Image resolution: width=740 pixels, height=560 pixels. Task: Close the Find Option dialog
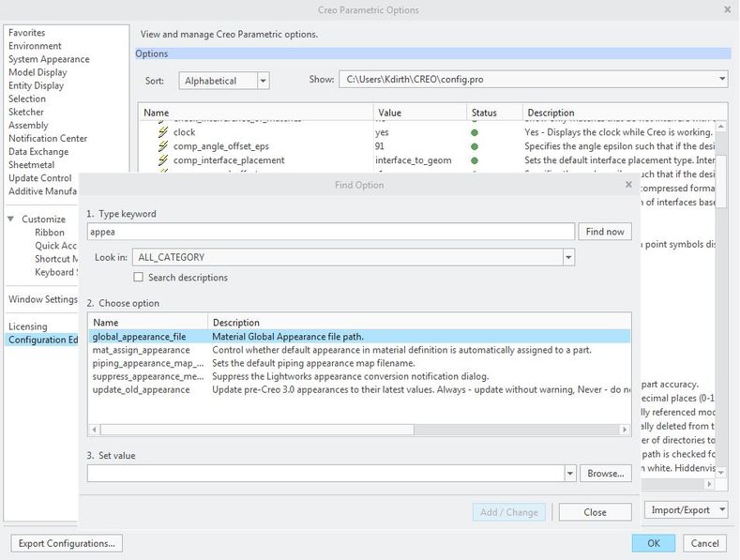[628, 185]
